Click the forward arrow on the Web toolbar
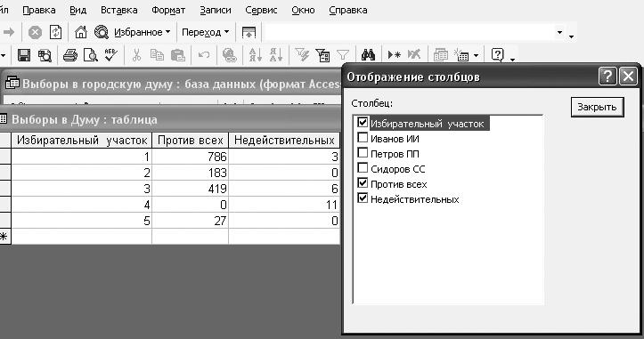 9,32
